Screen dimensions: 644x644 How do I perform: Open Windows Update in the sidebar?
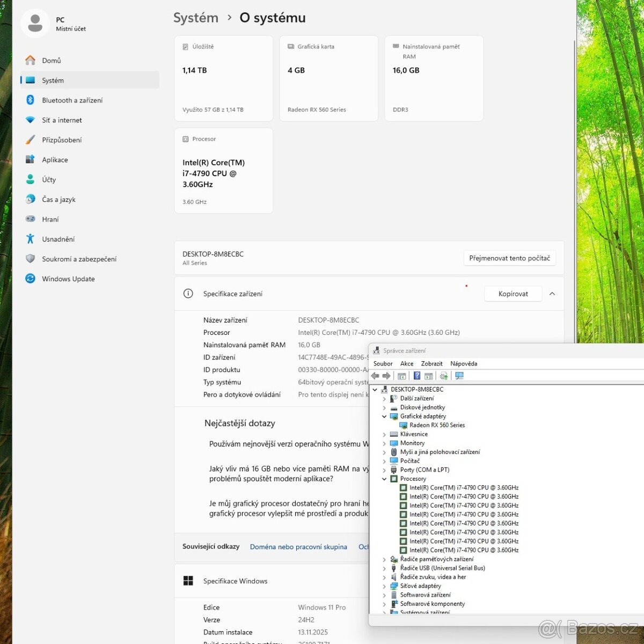tap(68, 279)
